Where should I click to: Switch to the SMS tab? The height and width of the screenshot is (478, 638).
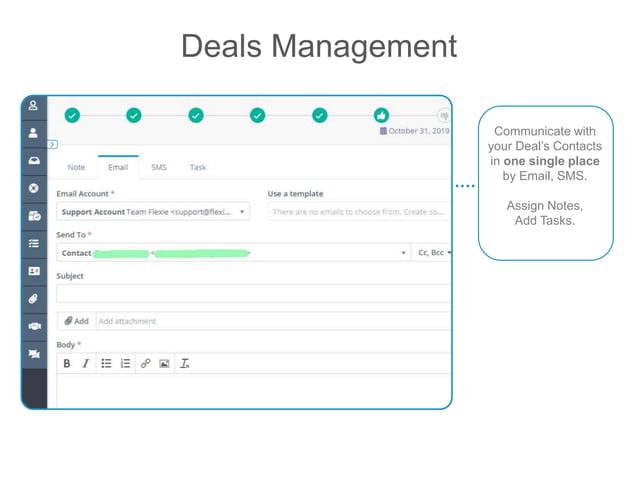tap(159, 167)
